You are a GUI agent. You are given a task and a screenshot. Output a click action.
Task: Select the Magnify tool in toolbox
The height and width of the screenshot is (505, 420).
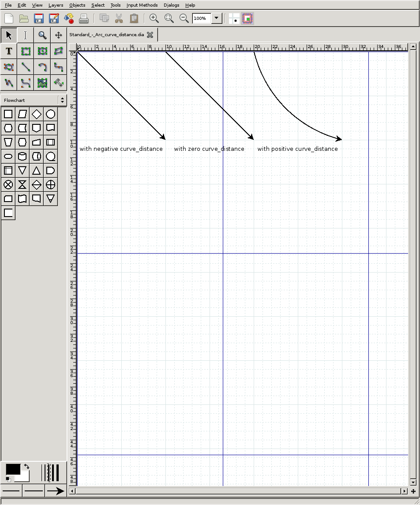click(x=42, y=35)
